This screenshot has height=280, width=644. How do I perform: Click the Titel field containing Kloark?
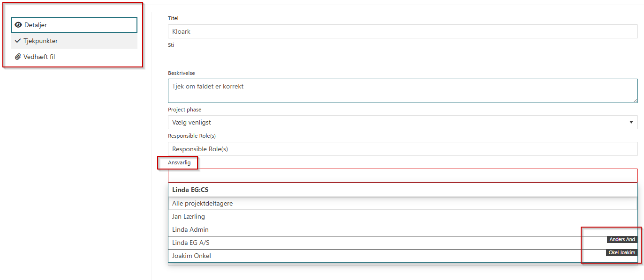coord(402,31)
